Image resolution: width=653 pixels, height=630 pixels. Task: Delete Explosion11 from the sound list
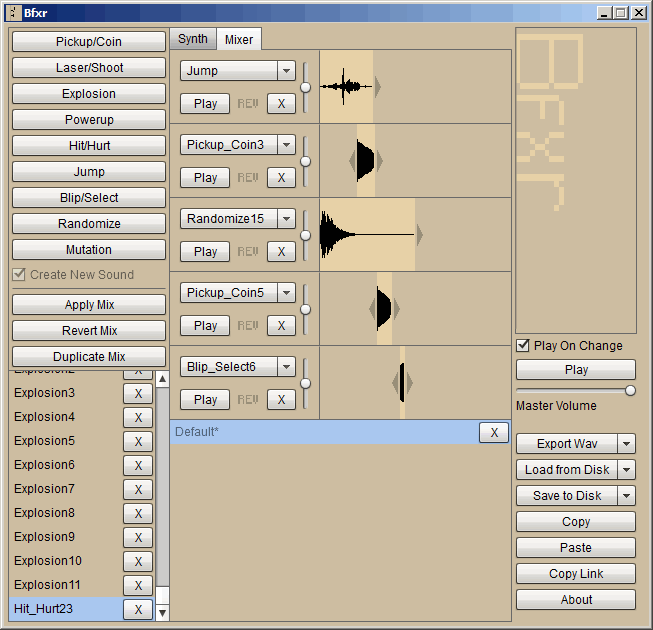pyautogui.click(x=138, y=585)
